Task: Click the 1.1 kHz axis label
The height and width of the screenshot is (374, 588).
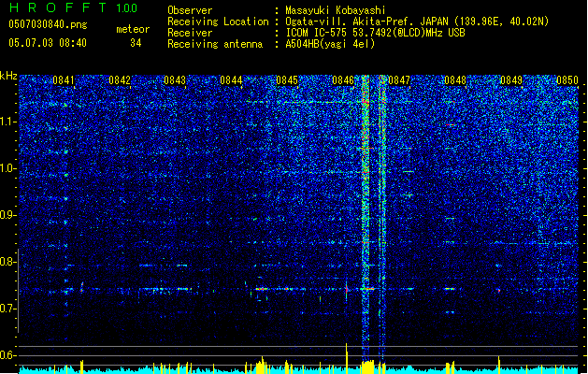Action: click(8, 122)
